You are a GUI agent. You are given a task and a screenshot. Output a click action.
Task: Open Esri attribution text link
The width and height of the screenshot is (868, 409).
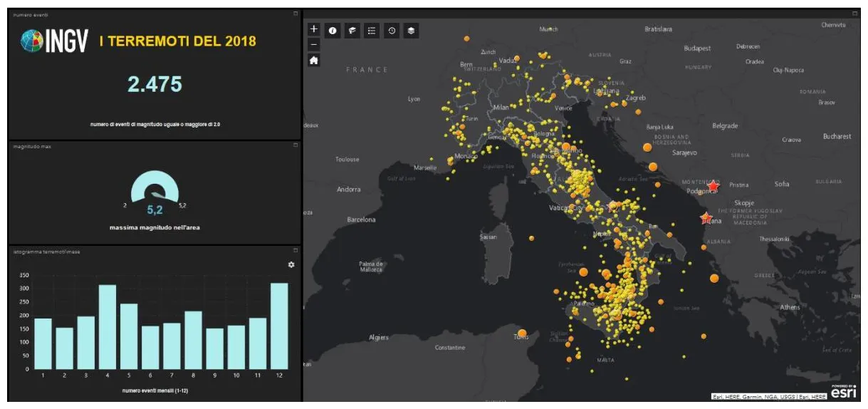click(x=769, y=396)
